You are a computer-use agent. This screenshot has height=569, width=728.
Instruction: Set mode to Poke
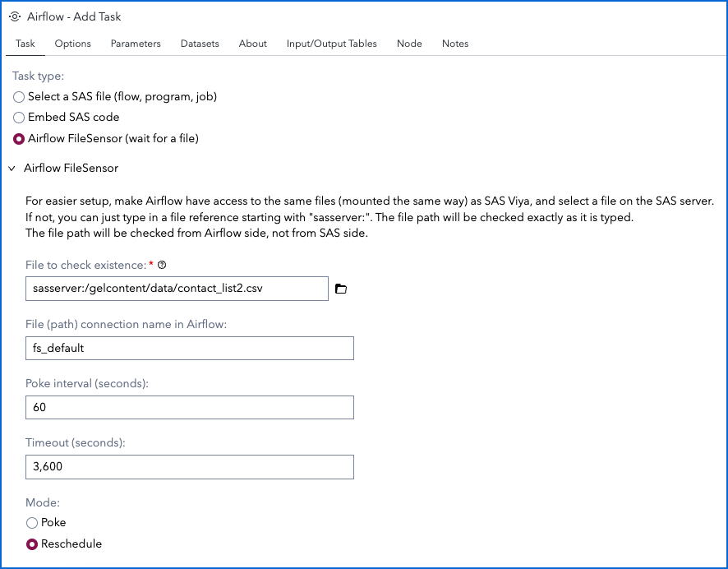[x=31, y=523]
